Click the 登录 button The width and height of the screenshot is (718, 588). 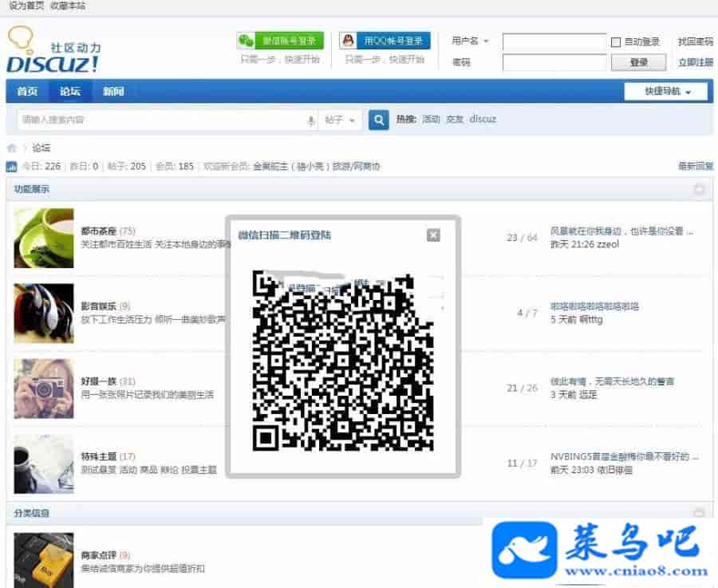coord(638,62)
